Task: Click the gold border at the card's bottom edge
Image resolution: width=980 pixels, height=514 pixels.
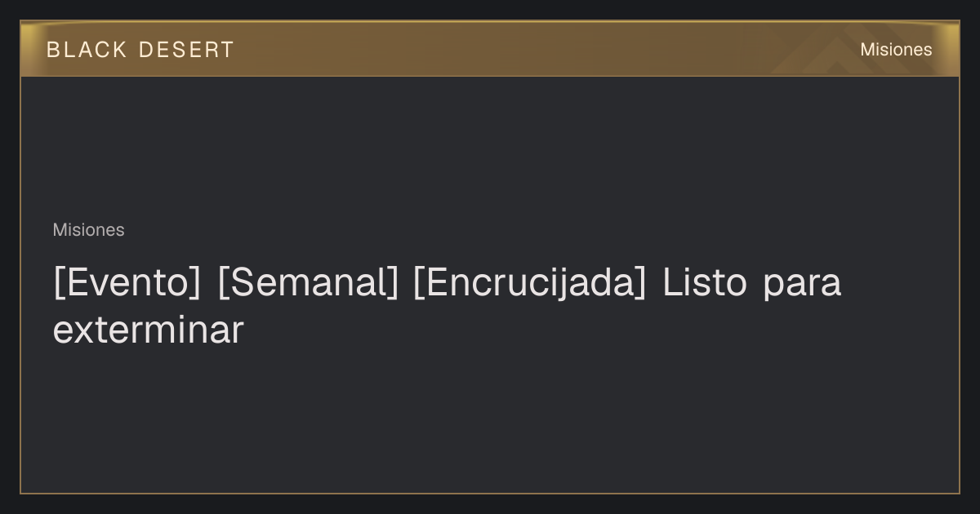Action: click(x=490, y=493)
